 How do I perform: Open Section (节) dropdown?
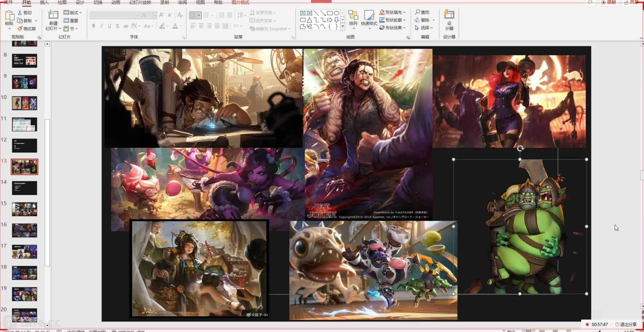(71, 29)
